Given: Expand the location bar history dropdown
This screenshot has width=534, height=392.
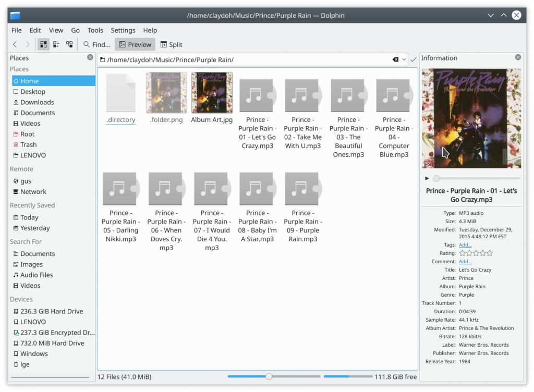Looking at the screenshot, I should [x=404, y=60].
